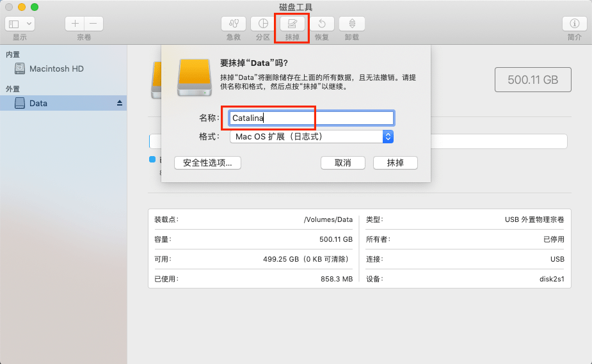Confirm with the 抹掉 dialog button
The height and width of the screenshot is (364, 592).
(x=395, y=163)
